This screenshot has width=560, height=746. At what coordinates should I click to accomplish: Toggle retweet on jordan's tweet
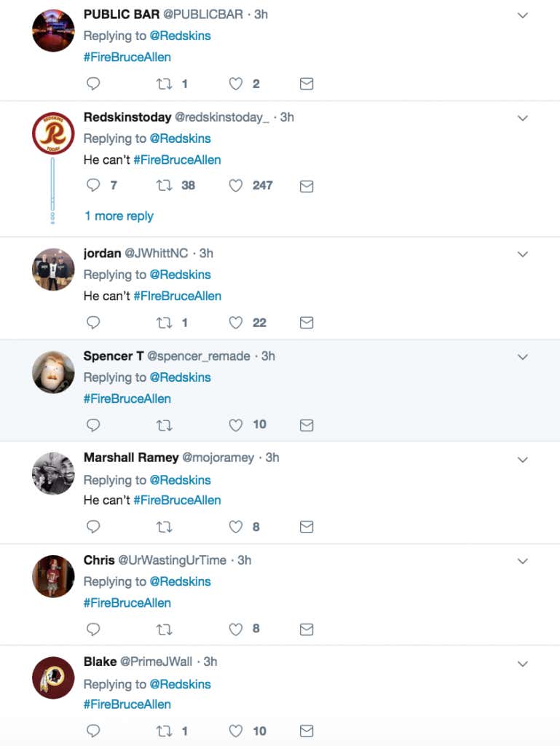pyautogui.click(x=164, y=323)
